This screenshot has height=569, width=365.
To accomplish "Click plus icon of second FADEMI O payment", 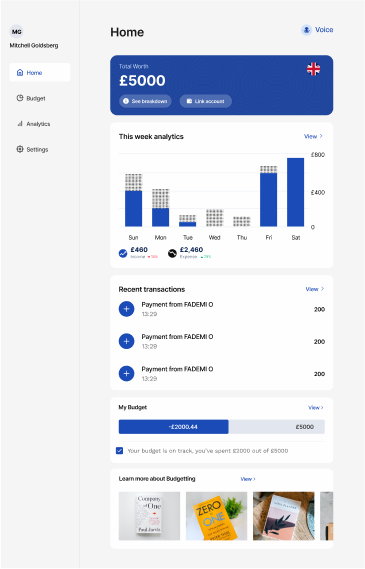I will (x=127, y=341).
